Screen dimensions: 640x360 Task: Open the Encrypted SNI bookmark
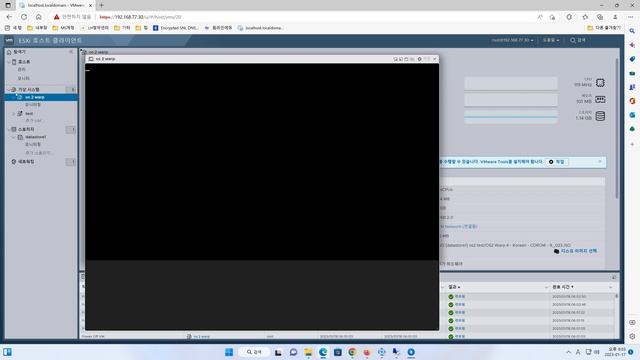pos(176,28)
